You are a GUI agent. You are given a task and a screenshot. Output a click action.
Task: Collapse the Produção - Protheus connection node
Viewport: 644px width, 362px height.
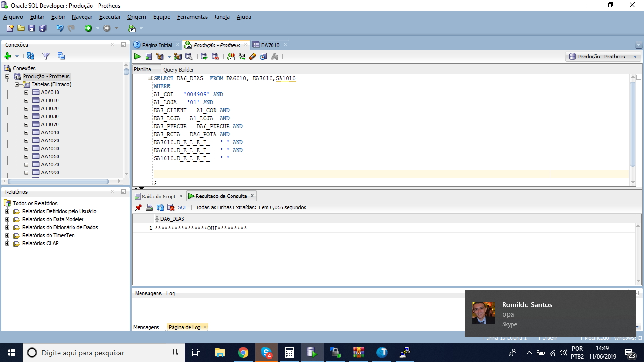(8, 76)
